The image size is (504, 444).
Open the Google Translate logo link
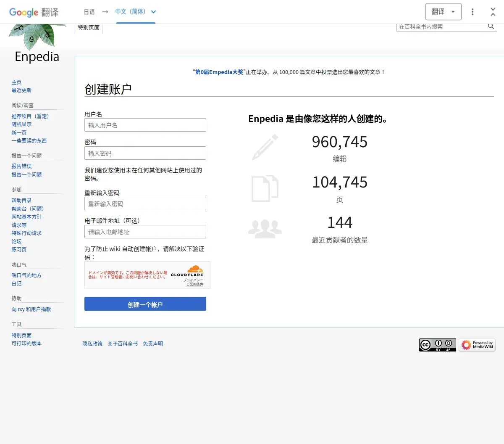[34, 12]
